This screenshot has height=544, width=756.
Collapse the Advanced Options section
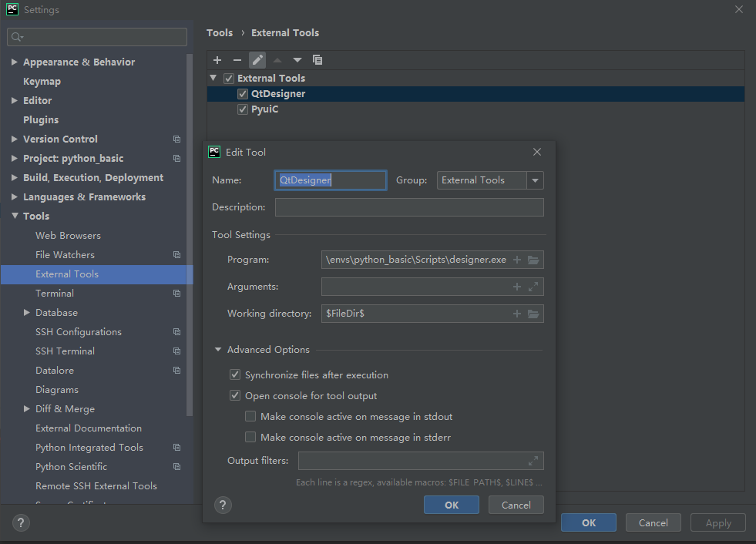point(217,349)
